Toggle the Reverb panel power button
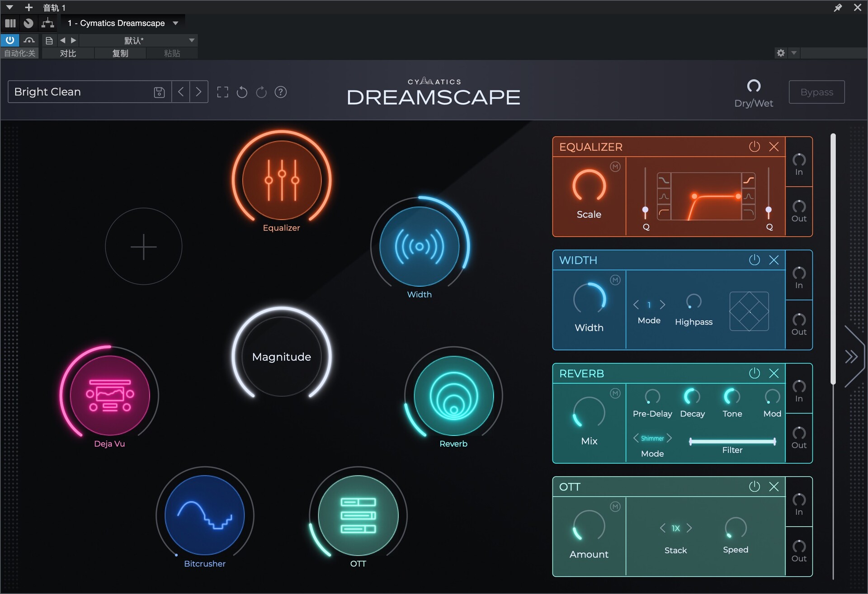The height and width of the screenshot is (594, 868). point(754,373)
